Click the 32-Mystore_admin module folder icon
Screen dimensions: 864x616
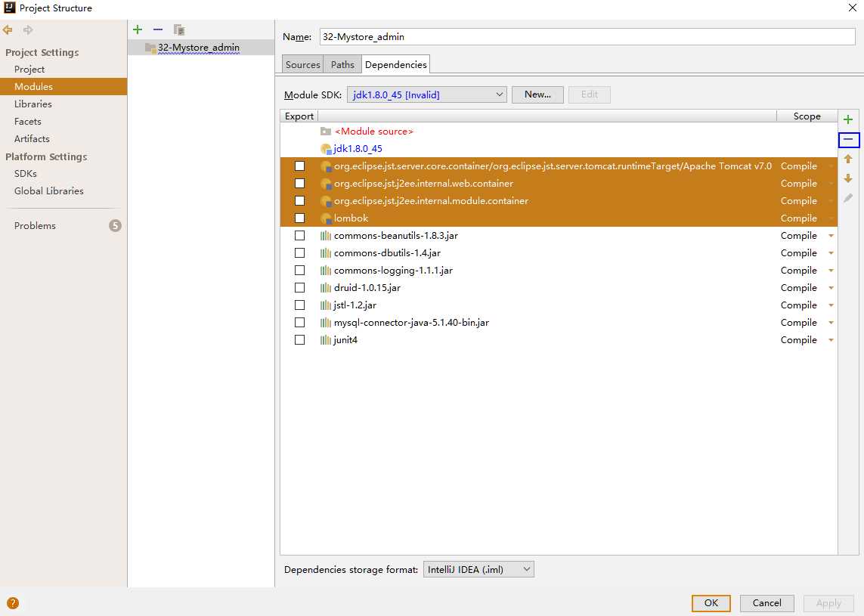tap(150, 48)
